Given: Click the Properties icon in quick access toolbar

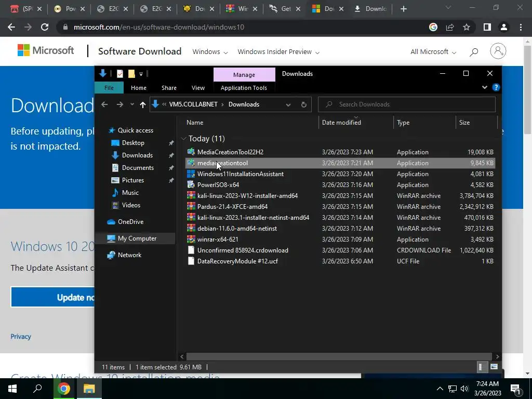Looking at the screenshot, I should 120,74.
